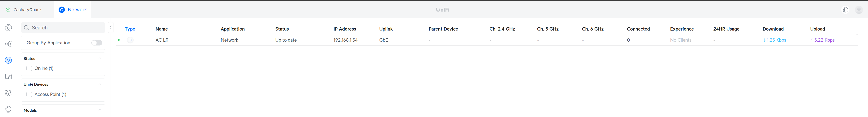
Task: Collapse the UniFi Devices filter section
Action: click(x=100, y=84)
